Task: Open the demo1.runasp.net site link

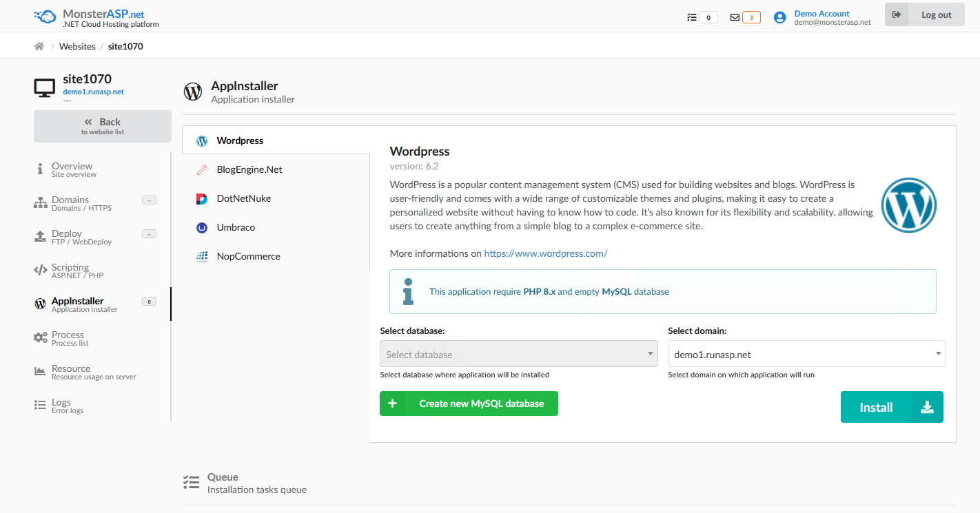Action: tap(93, 92)
